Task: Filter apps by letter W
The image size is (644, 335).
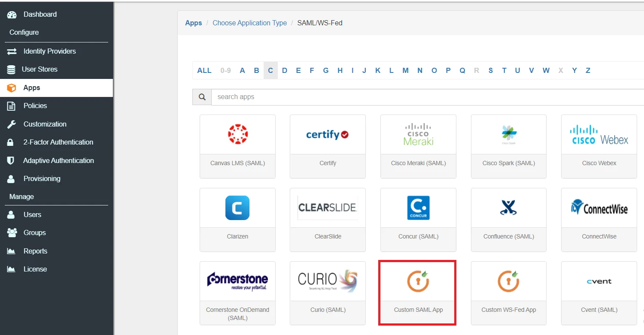Action: pos(546,71)
